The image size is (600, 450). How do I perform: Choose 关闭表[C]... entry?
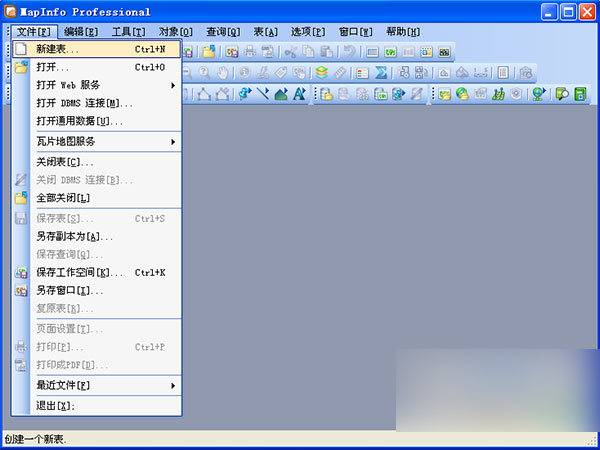[97, 162]
